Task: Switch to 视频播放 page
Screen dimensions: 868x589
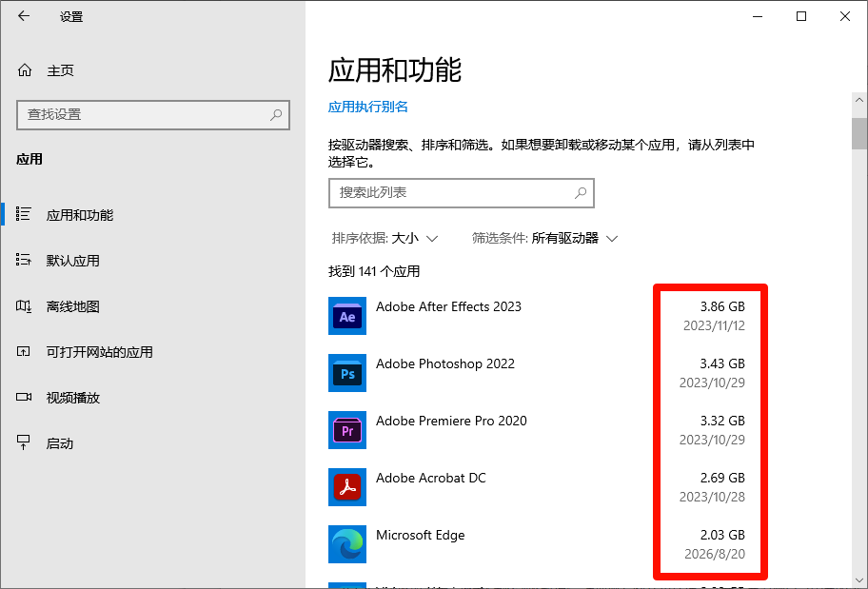Action: [x=153, y=398]
